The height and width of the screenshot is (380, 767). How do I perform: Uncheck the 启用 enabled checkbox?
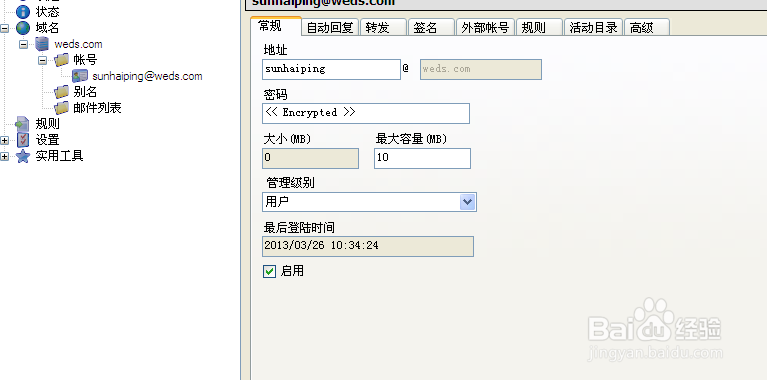coord(270,271)
